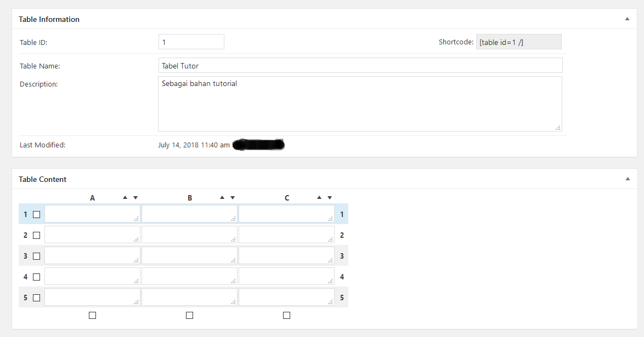Click the row 2 number label
644x337 pixels.
tap(25, 235)
